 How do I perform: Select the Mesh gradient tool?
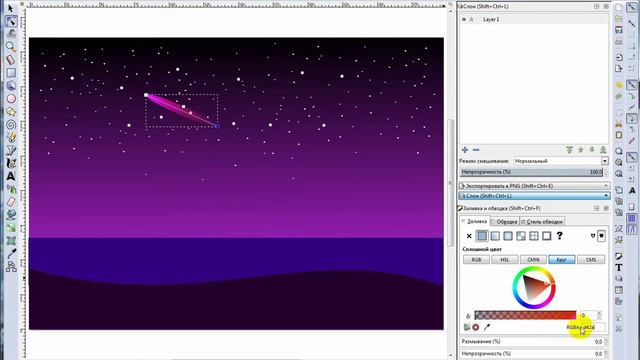[11, 240]
